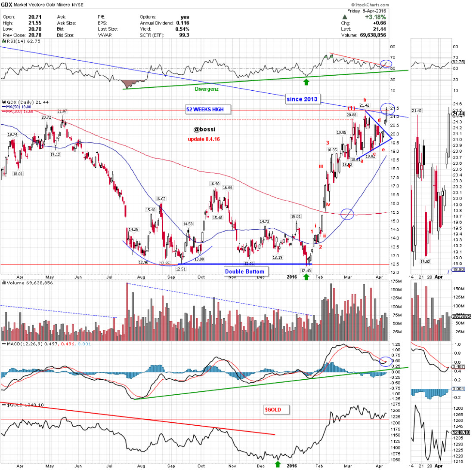
Task: Click the SCTR (ETF) value 99.3
Action: click(x=184, y=35)
